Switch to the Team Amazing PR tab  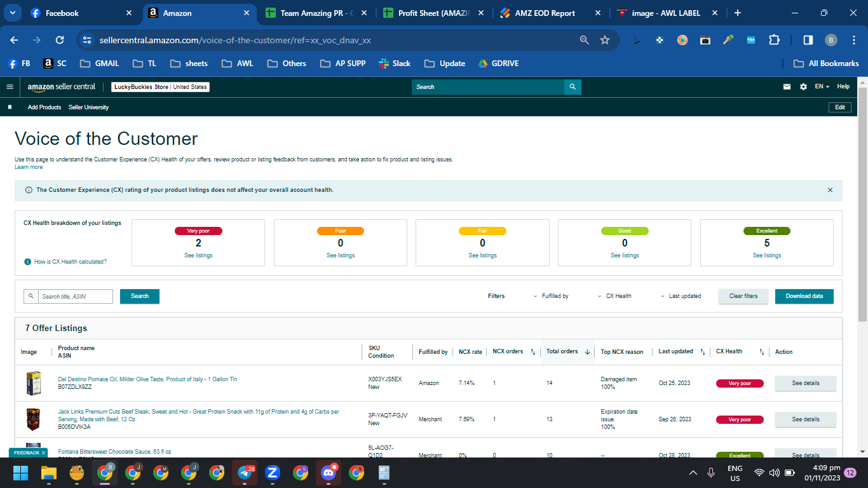[x=316, y=13]
